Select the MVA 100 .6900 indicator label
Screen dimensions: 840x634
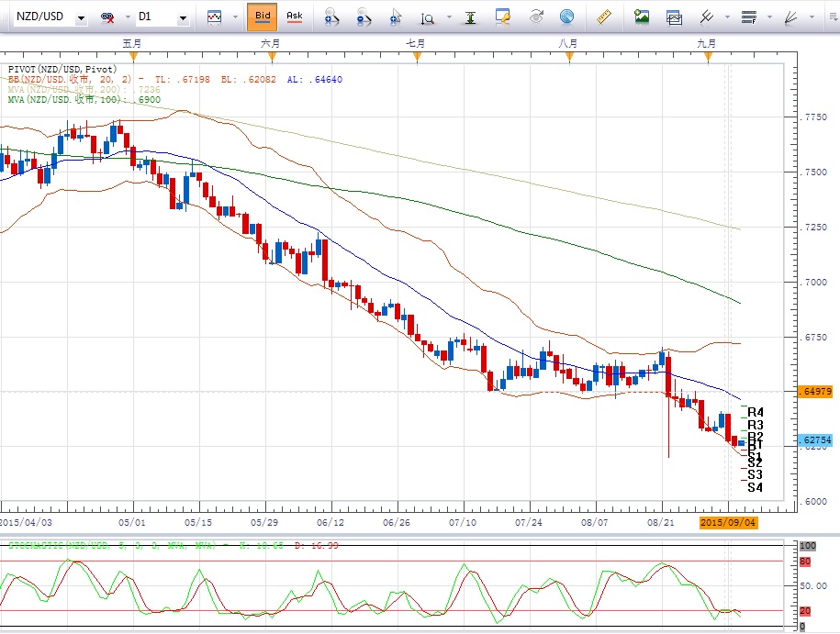pyautogui.click(x=84, y=100)
